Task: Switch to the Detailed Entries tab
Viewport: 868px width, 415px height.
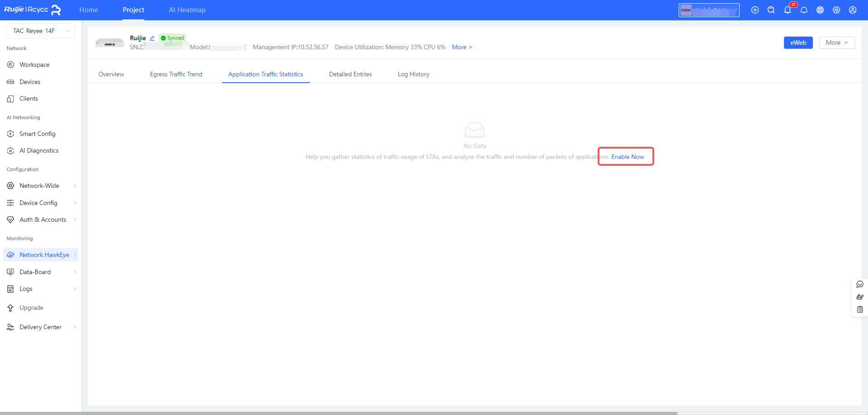Action: tap(350, 74)
